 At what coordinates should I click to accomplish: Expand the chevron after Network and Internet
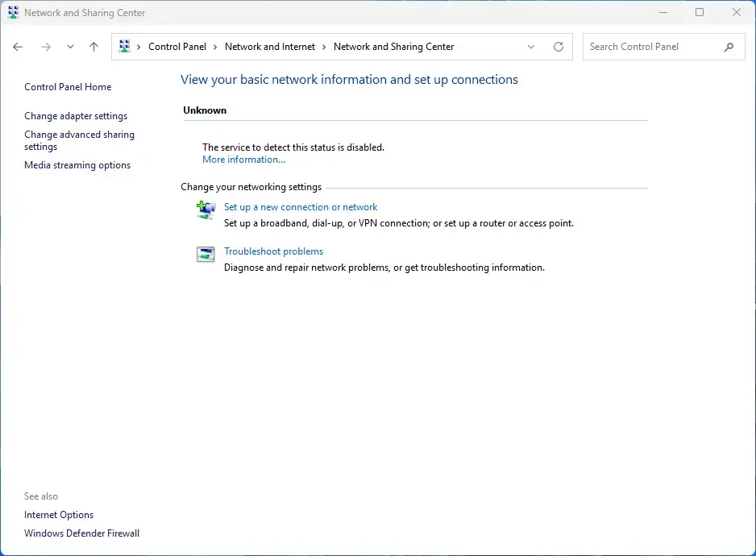(324, 47)
